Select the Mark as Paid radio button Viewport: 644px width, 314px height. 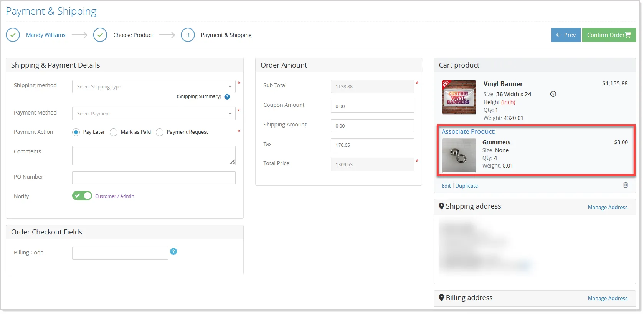coord(114,132)
